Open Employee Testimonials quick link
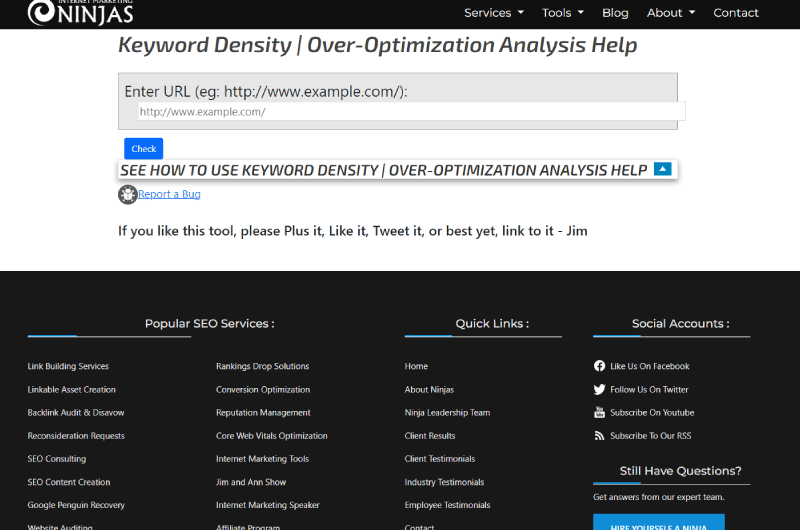This screenshot has width=800, height=530. [x=447, y=505]
